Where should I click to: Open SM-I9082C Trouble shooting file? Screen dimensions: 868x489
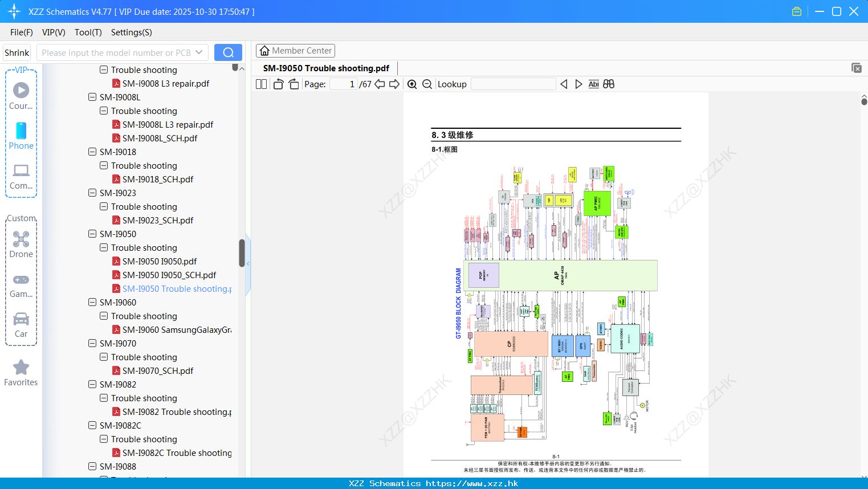pos(172,453)
